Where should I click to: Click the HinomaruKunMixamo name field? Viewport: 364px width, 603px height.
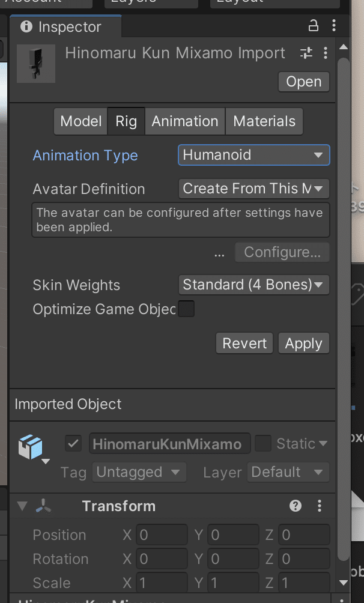click(x=170, y=443)
